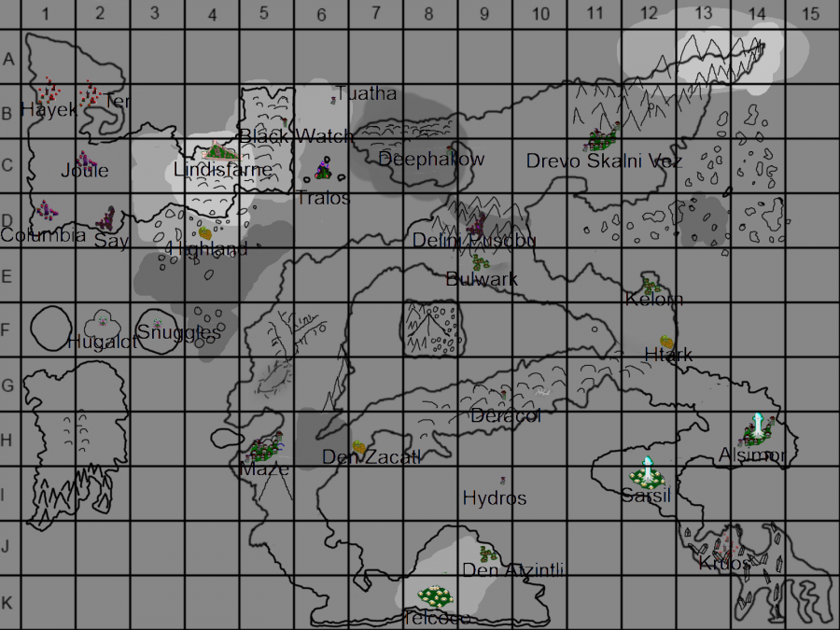Select the gold Htark marker icon
840x630 pixels.
coord(666,341)
